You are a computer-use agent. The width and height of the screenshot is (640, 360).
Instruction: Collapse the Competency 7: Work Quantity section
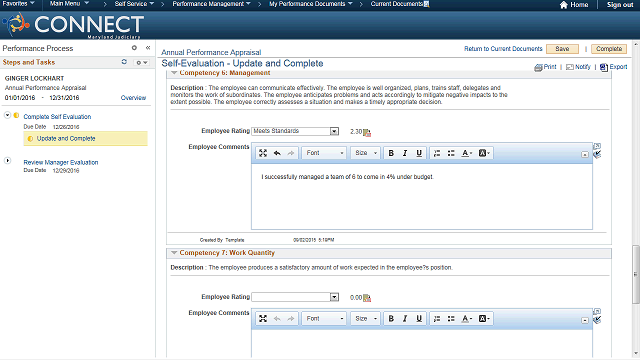pyautogui.click(x=174, y=253)
